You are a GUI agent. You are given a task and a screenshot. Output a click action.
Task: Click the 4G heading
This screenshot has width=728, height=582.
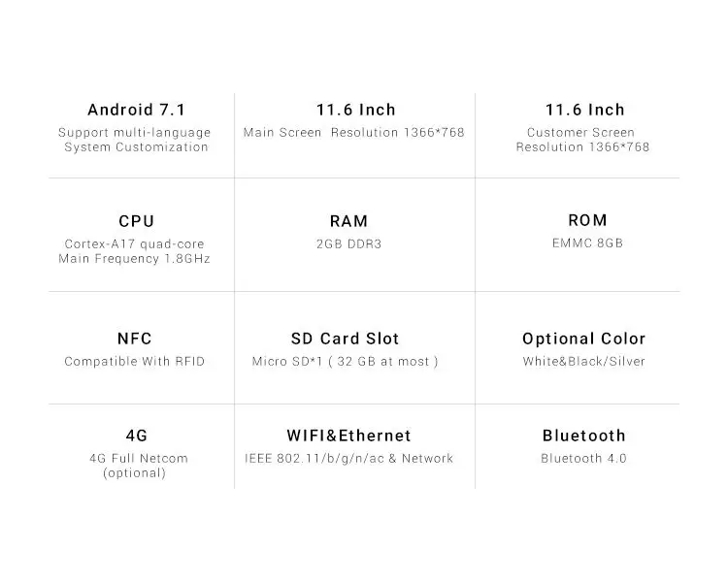pos(137,436)
